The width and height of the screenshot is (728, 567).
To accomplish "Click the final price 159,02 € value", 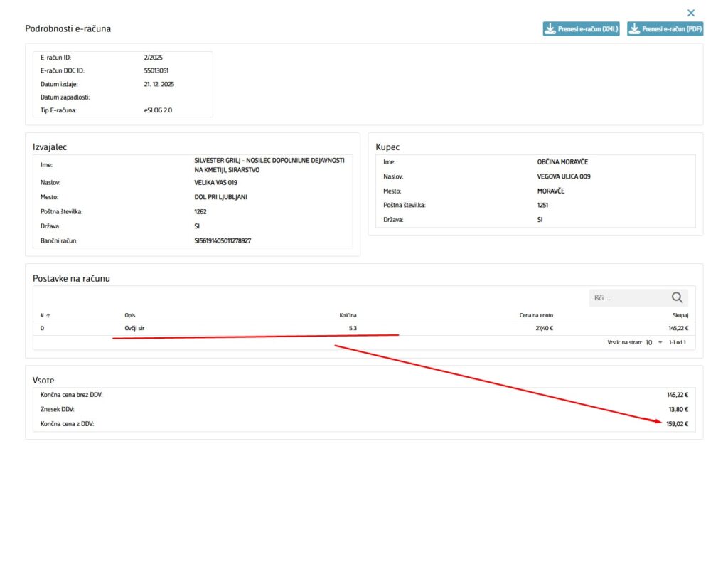I will tap(676, 424).
